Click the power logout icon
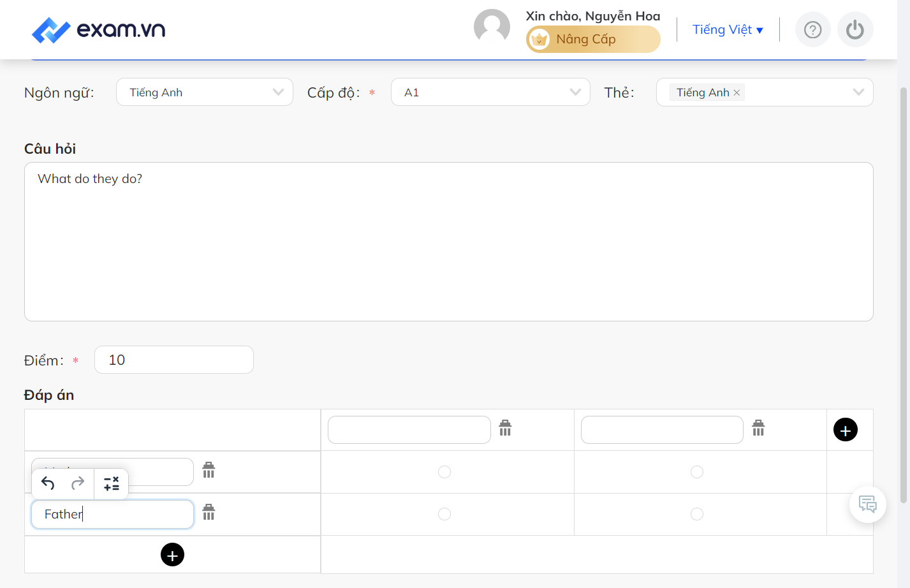The height and width of the screenshot is (588, 910). coord(855,30)
